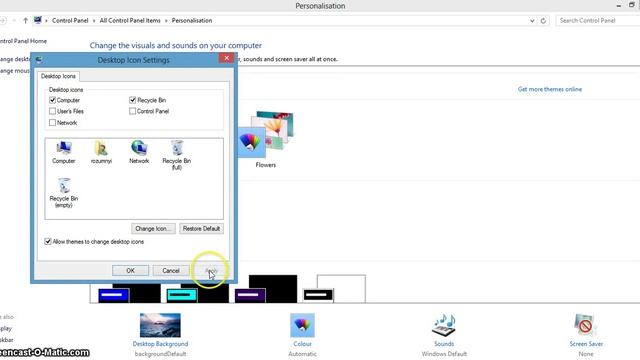
Task: Click the Up arrow in address bar
Action: tap(25, 20)
